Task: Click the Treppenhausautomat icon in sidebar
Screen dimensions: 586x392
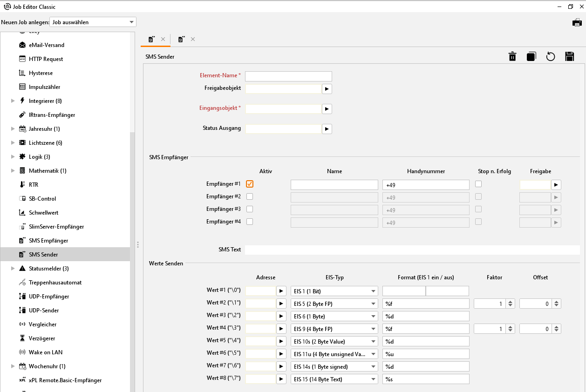Action: (x=22, y=283)
